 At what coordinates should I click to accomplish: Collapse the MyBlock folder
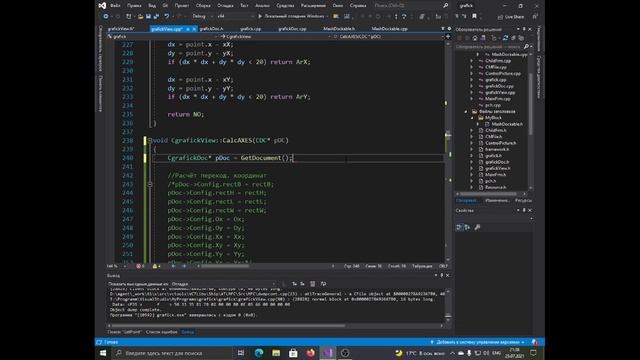click(x=472, y=118)
